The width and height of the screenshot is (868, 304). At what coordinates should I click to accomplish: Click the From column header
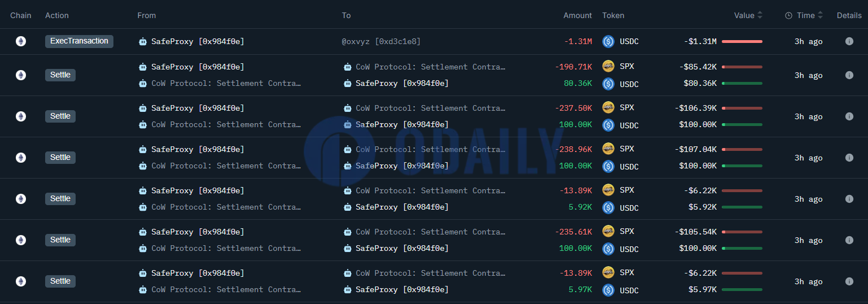[147, 15]
